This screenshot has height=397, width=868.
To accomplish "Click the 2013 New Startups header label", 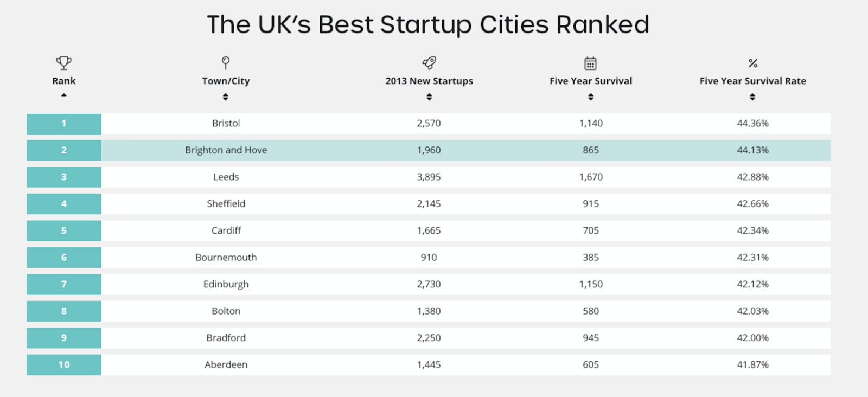I will pyautogui.click(x=429, y=81).
